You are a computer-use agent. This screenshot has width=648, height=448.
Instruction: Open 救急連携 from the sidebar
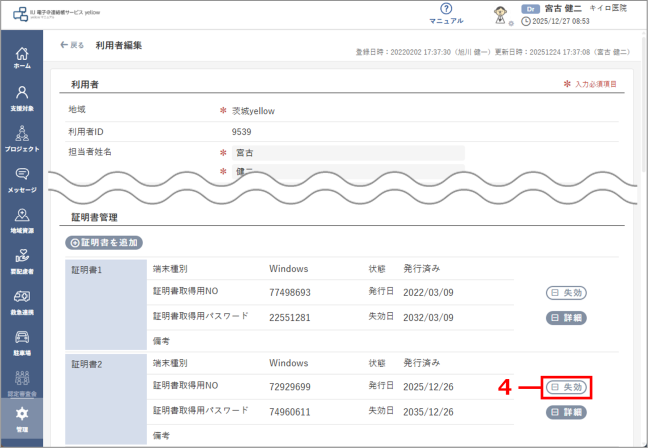(22, 301)
